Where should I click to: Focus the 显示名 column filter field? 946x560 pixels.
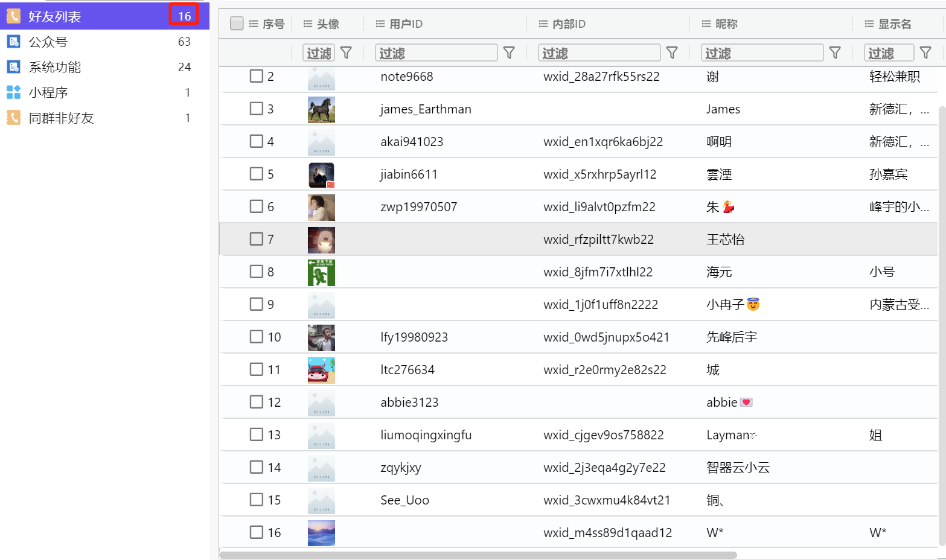click(889, 52)
